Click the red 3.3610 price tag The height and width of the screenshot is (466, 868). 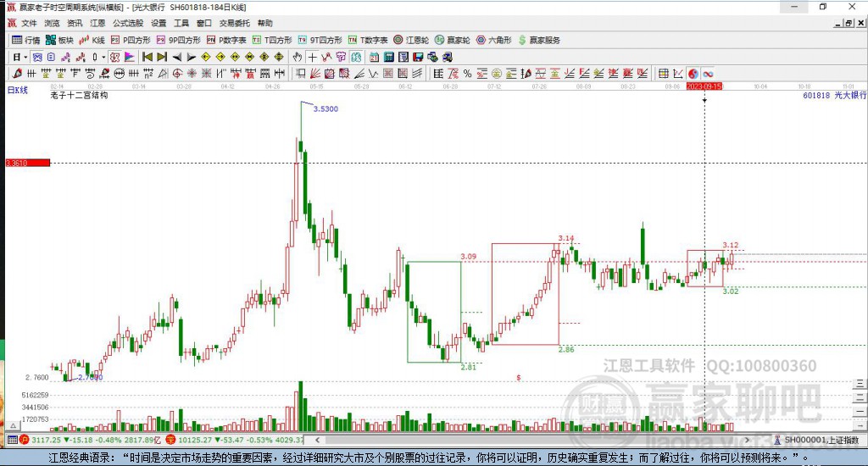coord(28,163)
